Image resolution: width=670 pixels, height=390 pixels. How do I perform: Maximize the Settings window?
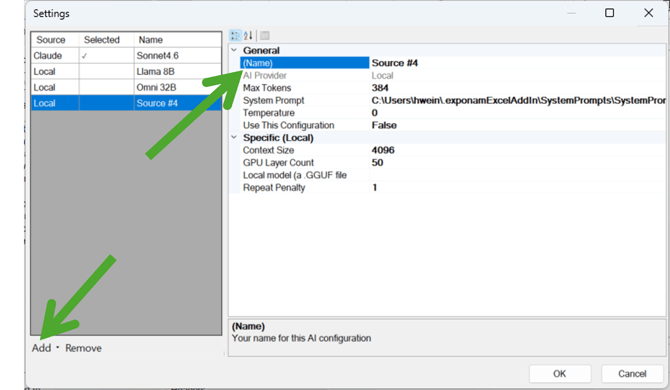coord(610,13)
